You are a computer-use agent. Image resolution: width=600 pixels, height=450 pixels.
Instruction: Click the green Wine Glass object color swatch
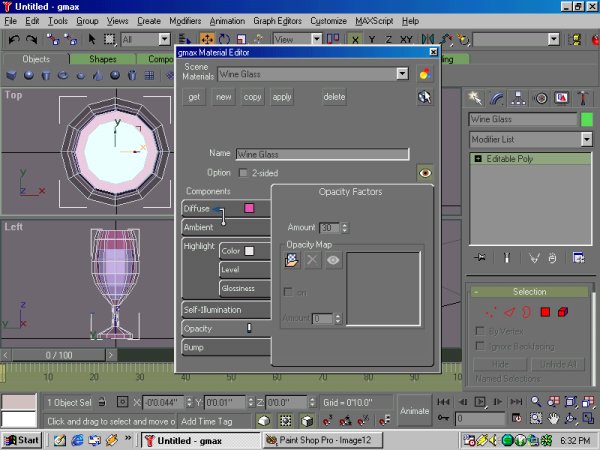click(586, 119)
